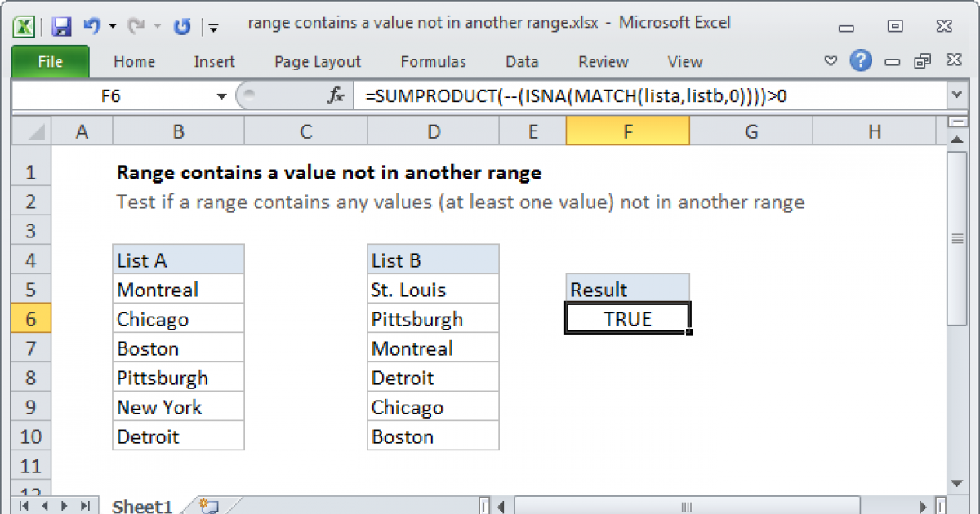
Task: Click the Excel icon in the title bar
Action: click(x=24, y=23)
